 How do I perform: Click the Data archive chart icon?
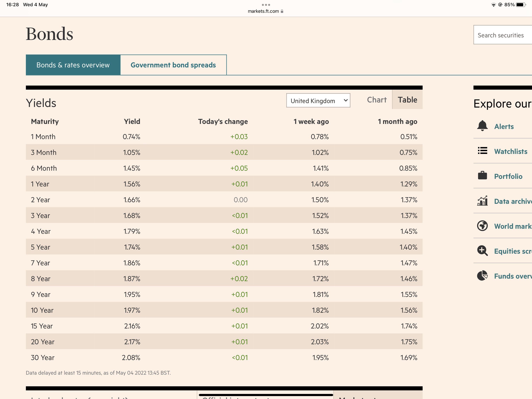482,200
